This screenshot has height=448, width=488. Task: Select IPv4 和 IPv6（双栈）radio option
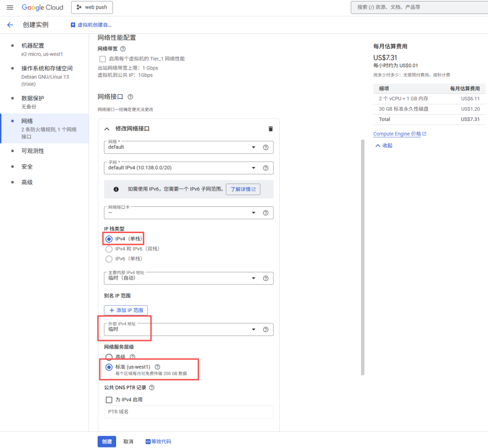point(109,249)
